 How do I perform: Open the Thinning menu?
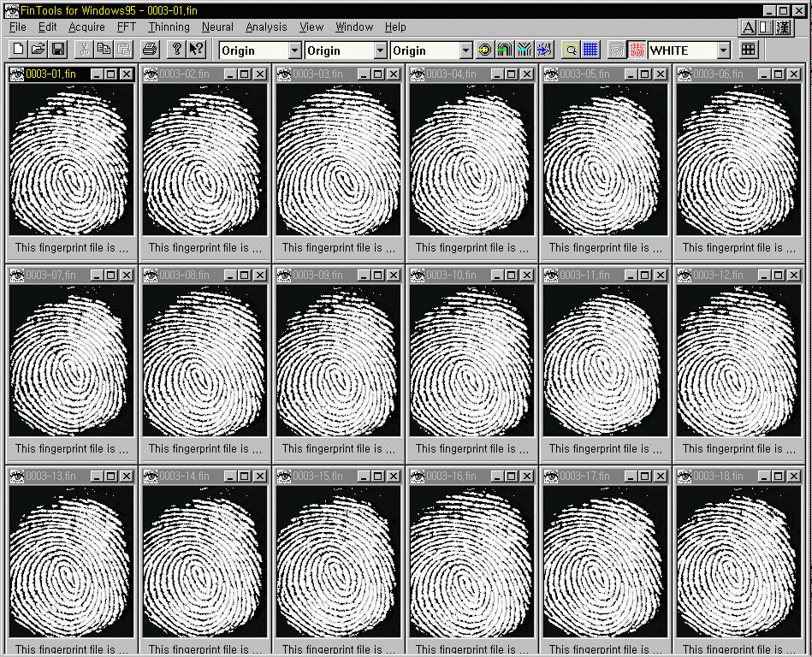(x=169, y=27)
